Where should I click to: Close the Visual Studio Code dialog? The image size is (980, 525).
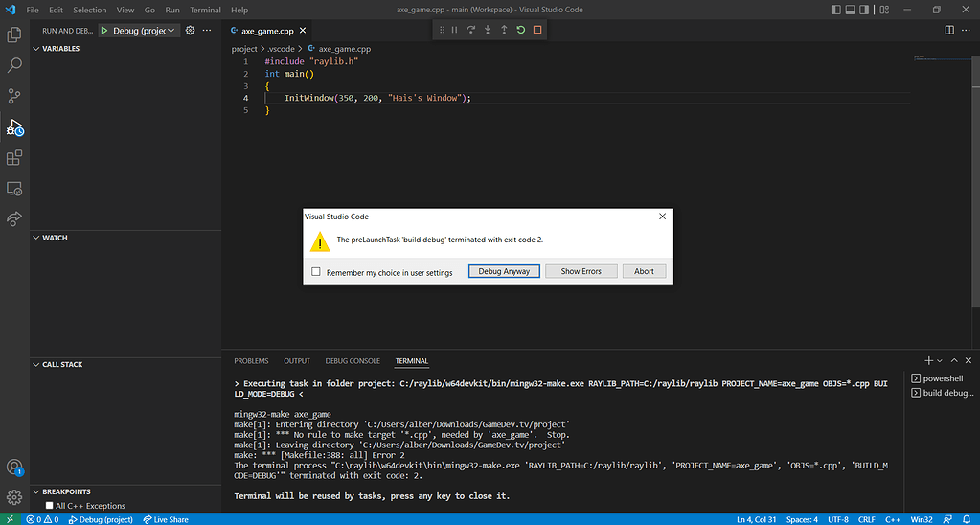[663, 217]
